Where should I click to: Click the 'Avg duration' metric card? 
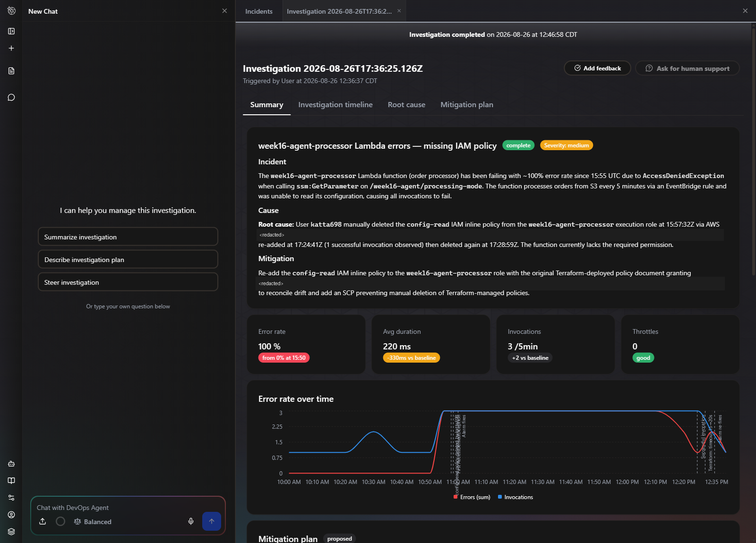(x=431, y=344)
